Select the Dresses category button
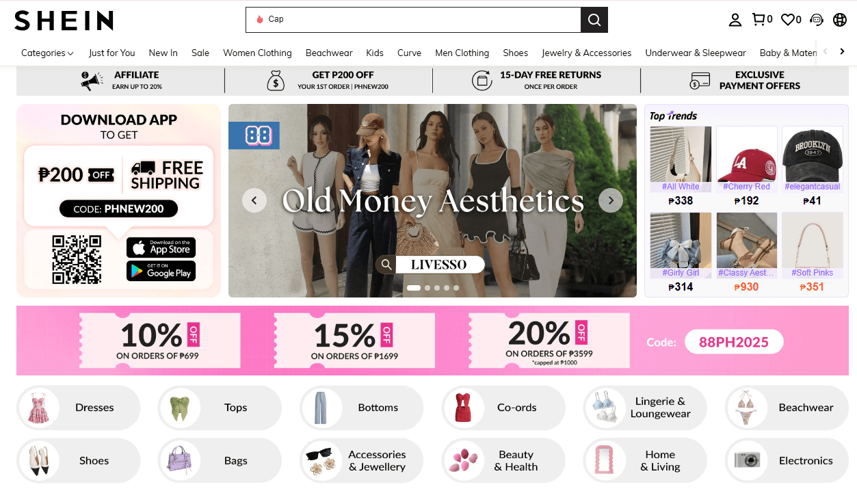The width and height of the screenshot is (857, 504). [78, 408]
